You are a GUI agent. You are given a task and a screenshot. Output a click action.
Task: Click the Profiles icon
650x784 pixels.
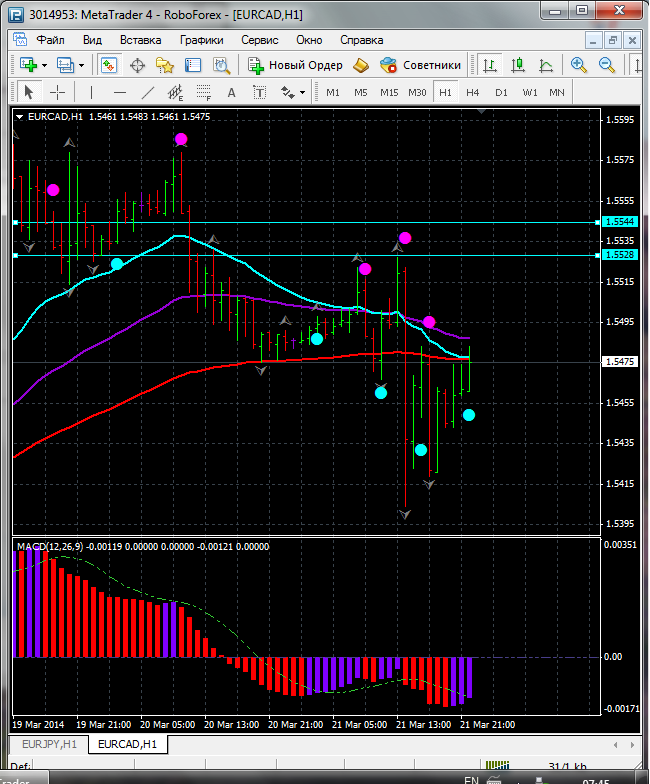tap(66, 65)
